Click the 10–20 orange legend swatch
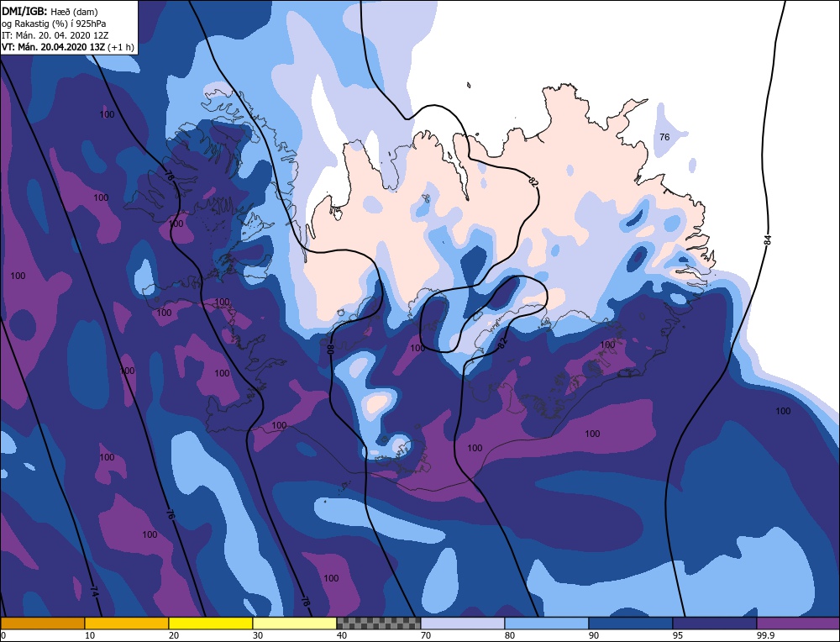 pos(127,624)
